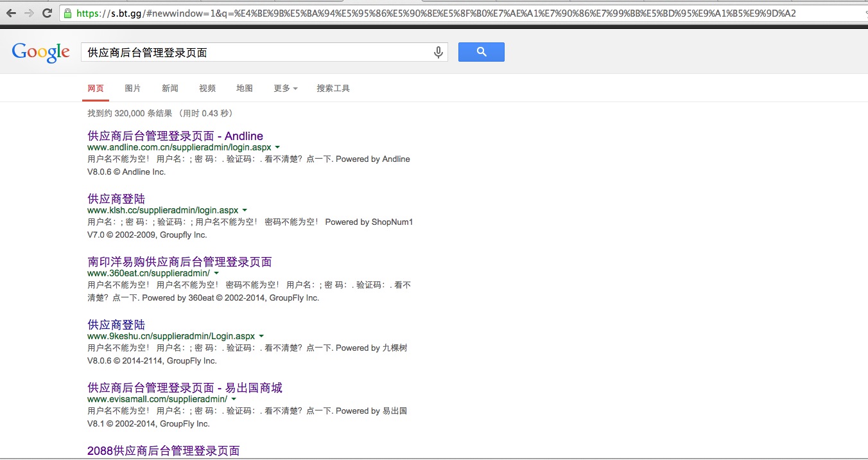Image resolution: width=868 pixels, height=460 pixels.
Task: Open result 供应商后台管理登录页面 - 易出国商城
Action: pyautogui.click(x=185, y=388)
